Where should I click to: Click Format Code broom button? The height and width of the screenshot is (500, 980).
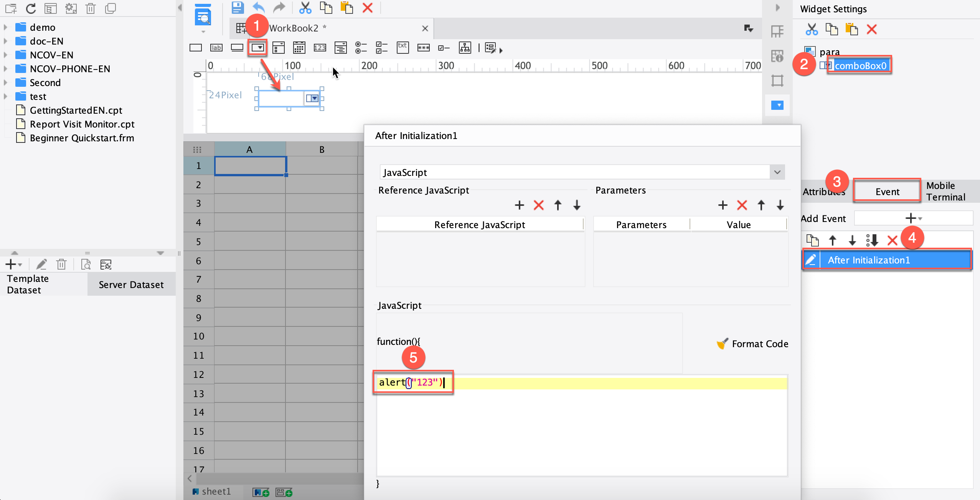[752, 344]
